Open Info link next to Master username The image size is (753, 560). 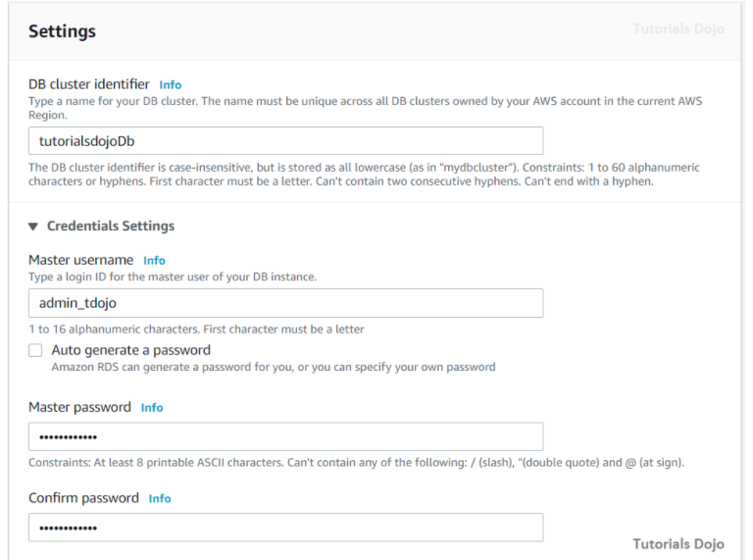click(154, 261)
